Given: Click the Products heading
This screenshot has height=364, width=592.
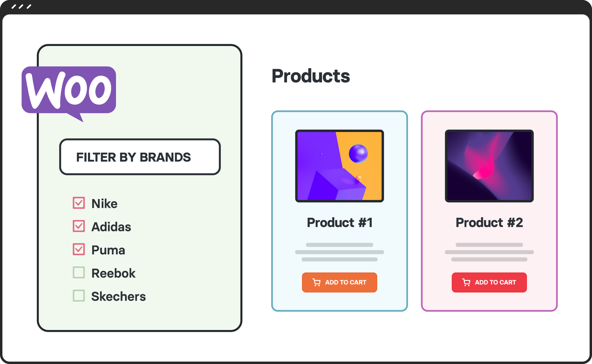Looking at the screenshot, I should coord(311,76).
